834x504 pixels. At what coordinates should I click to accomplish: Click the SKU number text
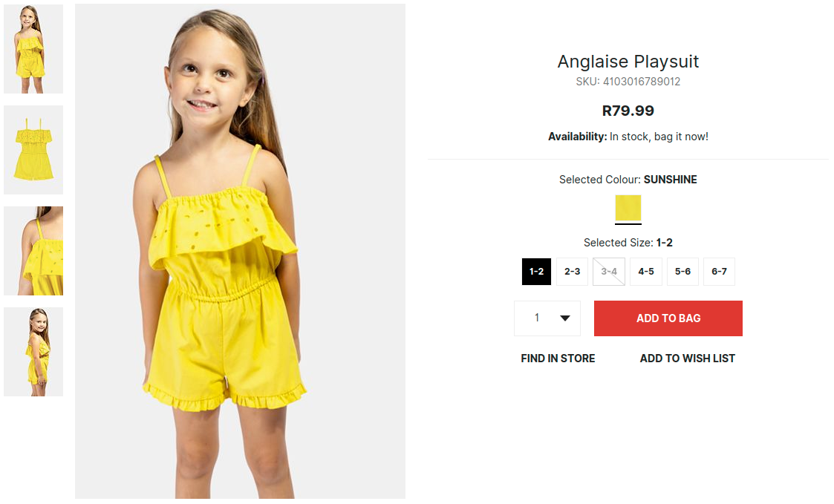(x=628, y=82)
